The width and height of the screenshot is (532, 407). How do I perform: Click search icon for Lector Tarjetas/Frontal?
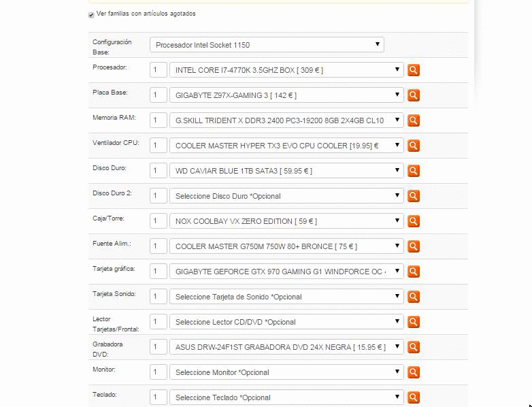tap(413, 322)
